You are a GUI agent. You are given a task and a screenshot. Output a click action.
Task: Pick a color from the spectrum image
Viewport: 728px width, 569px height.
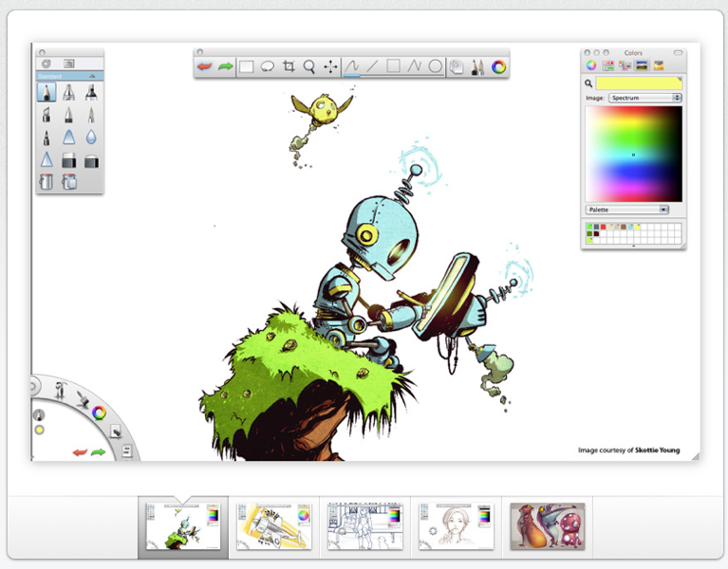pyautogui.click(x=634, y=154)
